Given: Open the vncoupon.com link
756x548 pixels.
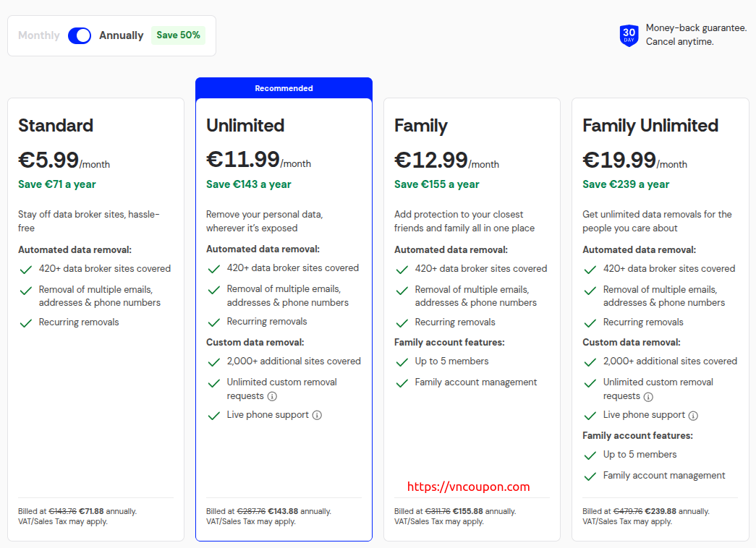Looking at the screenshot, I should pos(469,487).
